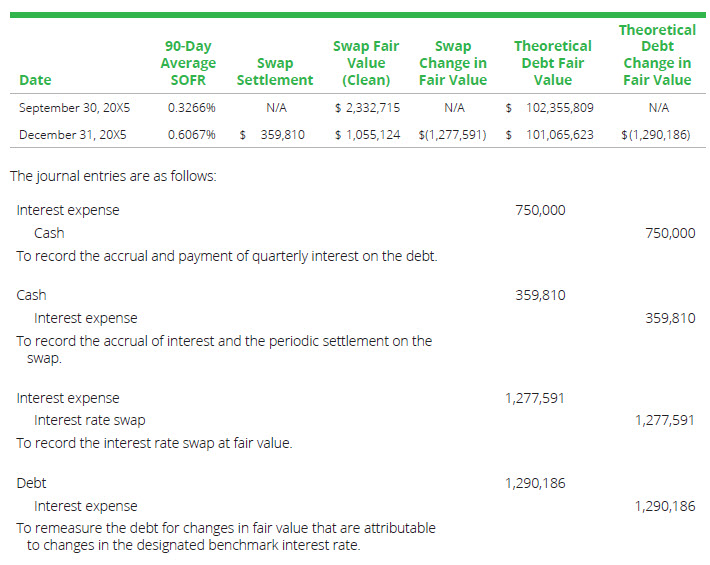The height and width of the screenshot is (565, 710).
Task: Click the Swap Change in Fair Value header
Action: (x=453, y=63)
